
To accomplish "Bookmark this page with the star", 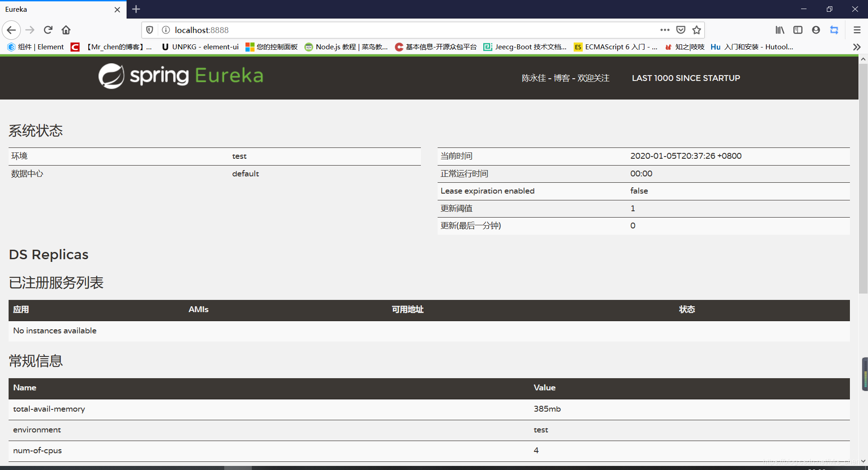I will 697,30.
